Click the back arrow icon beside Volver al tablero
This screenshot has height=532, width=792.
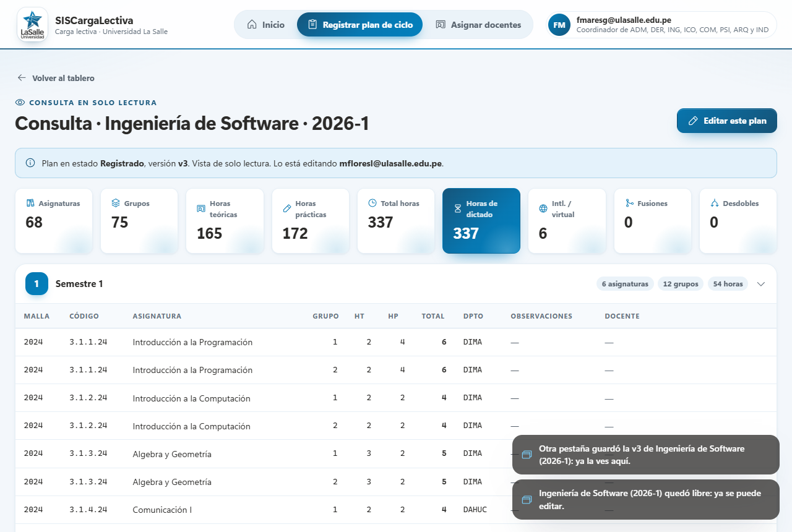click(22, 78)
